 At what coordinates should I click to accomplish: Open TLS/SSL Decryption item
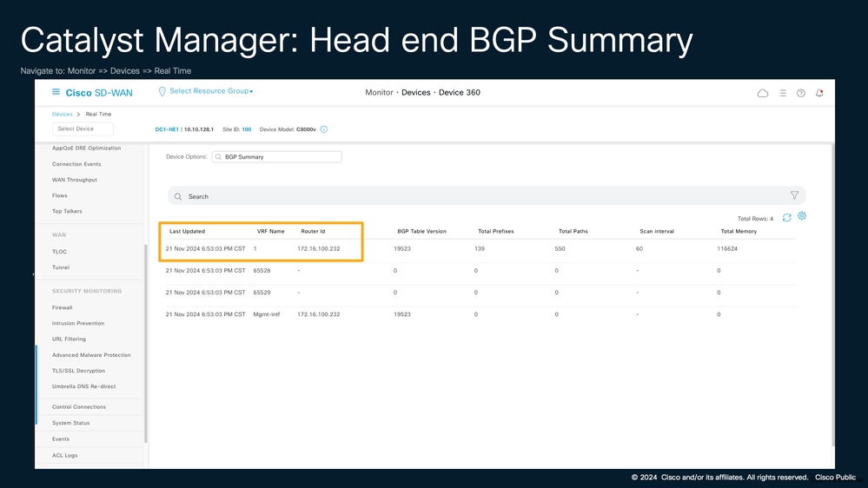click(78, 371)
